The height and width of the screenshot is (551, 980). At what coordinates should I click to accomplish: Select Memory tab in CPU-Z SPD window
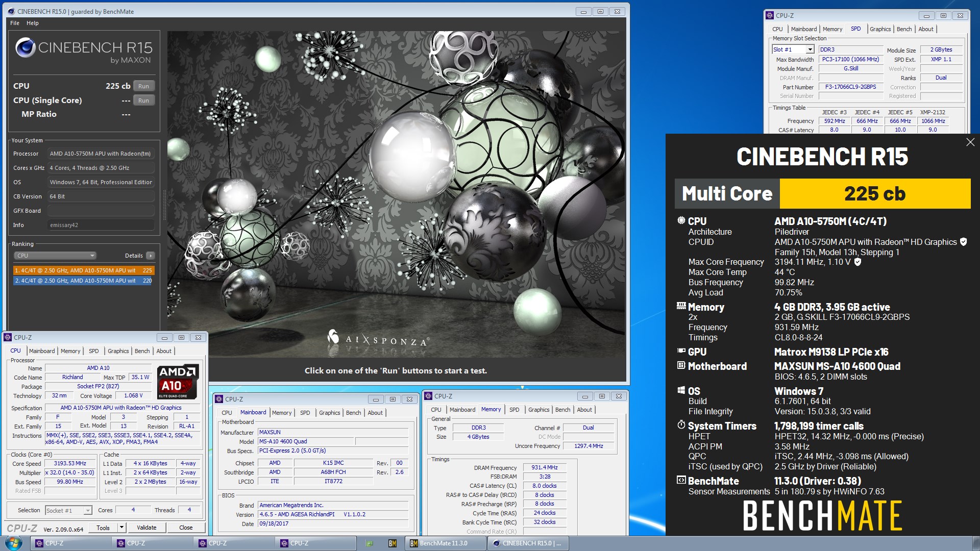(x=832, y=29)
